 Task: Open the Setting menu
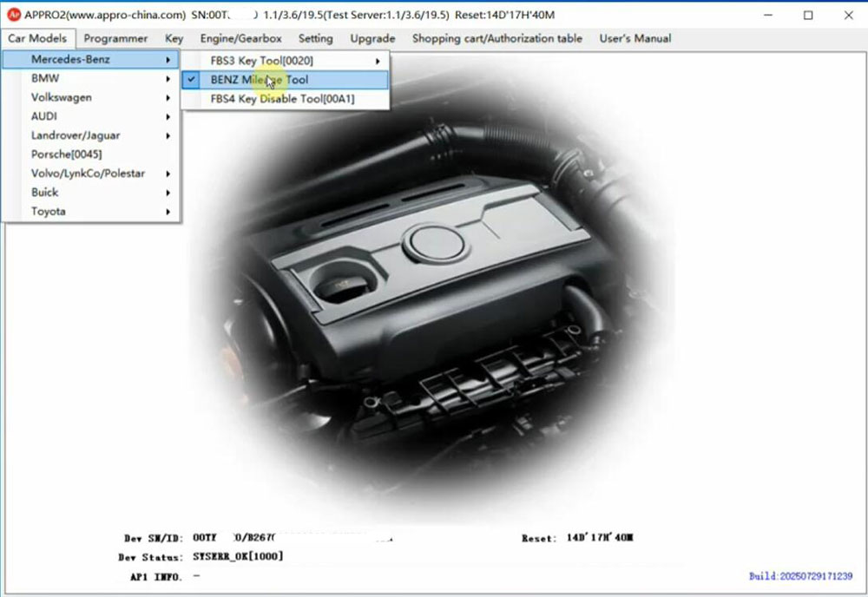[x=315, y=38]
